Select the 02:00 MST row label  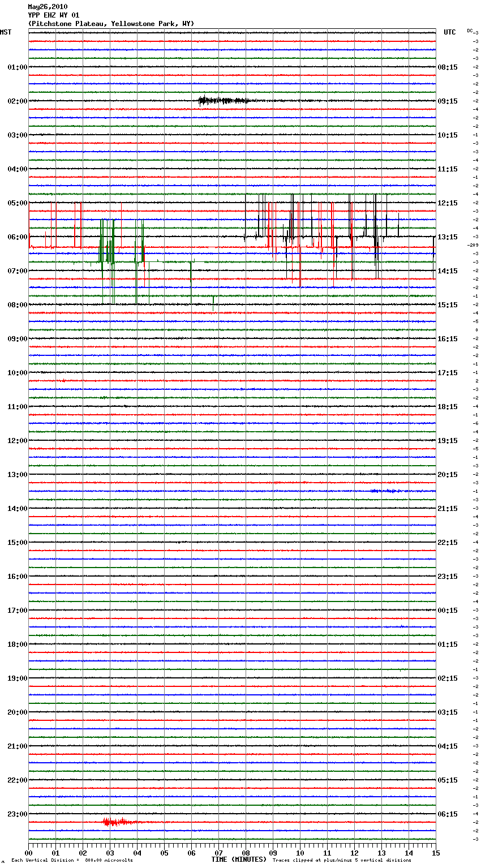click(x=18, y=101)
